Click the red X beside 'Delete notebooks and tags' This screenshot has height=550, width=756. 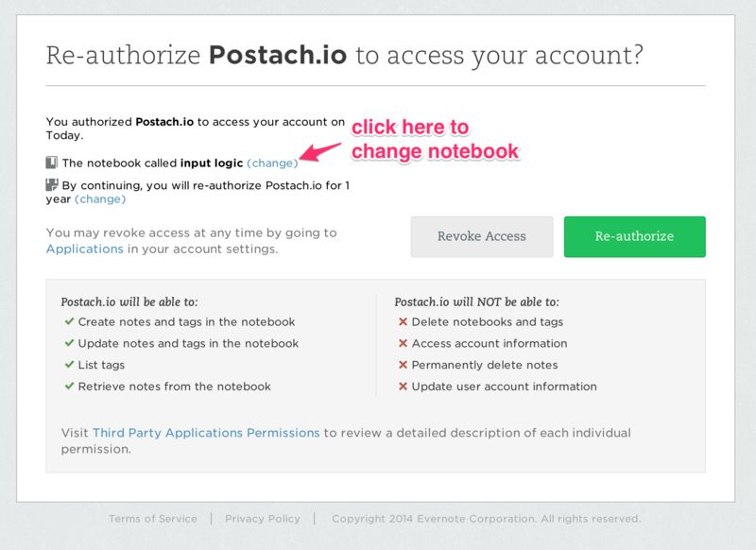coord(404,322)
